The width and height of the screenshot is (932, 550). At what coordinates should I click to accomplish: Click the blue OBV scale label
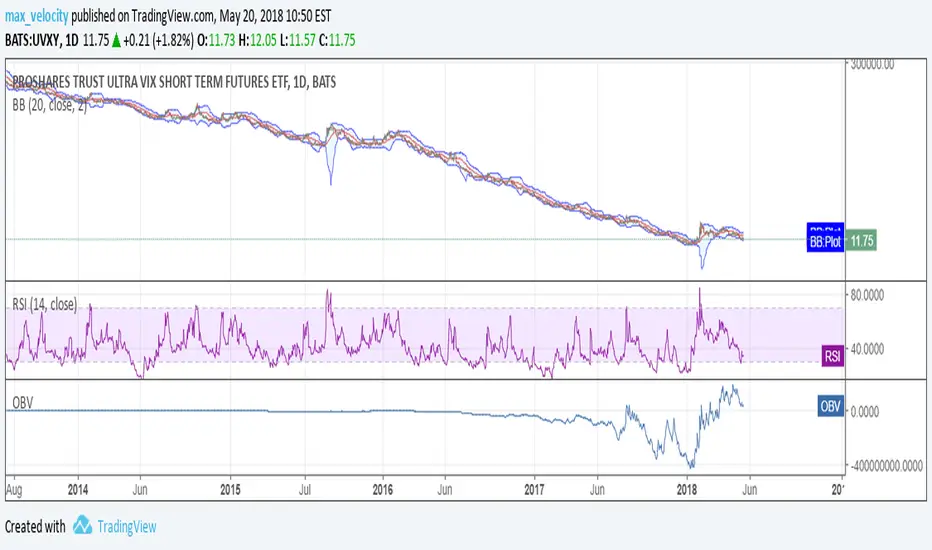point(830,406)
